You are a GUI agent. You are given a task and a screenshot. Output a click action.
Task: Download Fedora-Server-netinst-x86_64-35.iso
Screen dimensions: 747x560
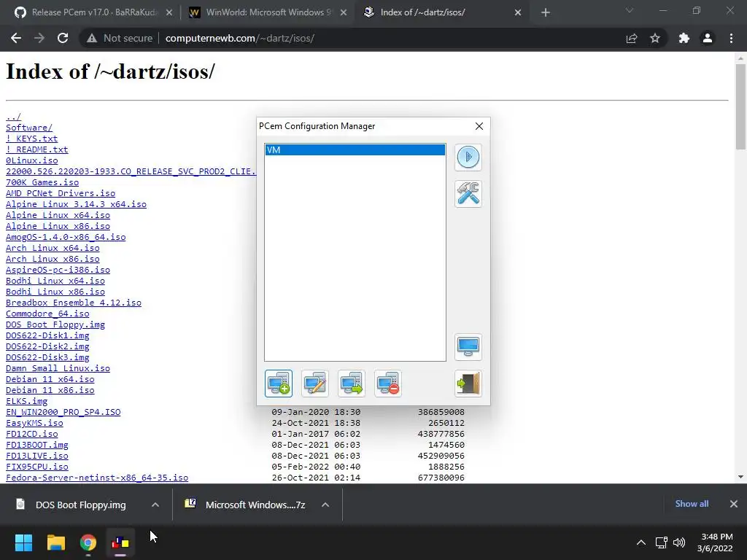(97, 478)
